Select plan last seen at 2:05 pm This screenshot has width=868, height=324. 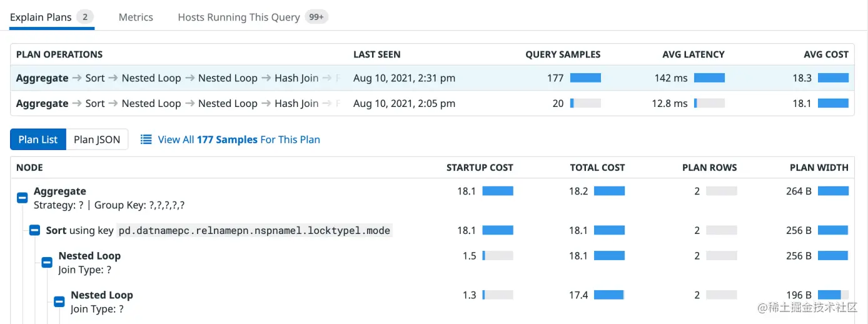[x=432, y=103]
